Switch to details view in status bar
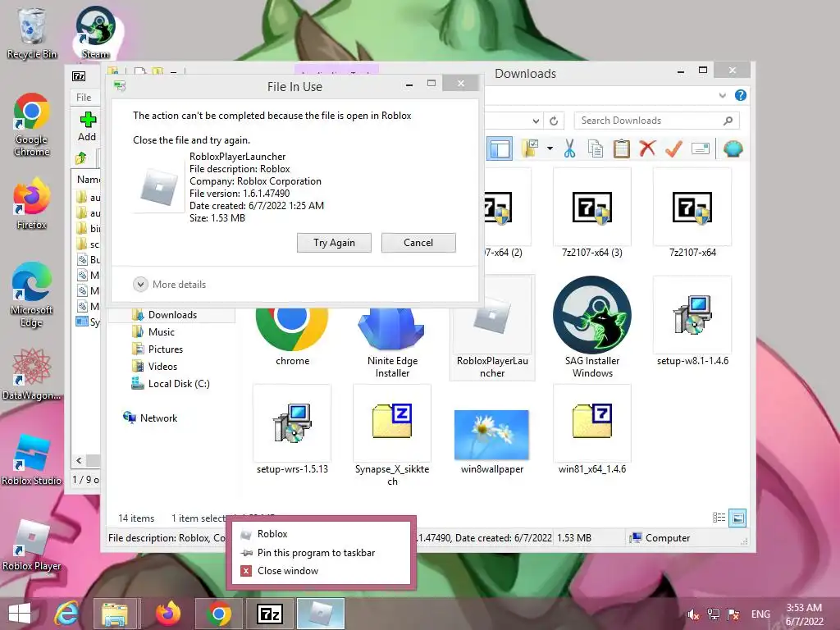 click(719, 518)
